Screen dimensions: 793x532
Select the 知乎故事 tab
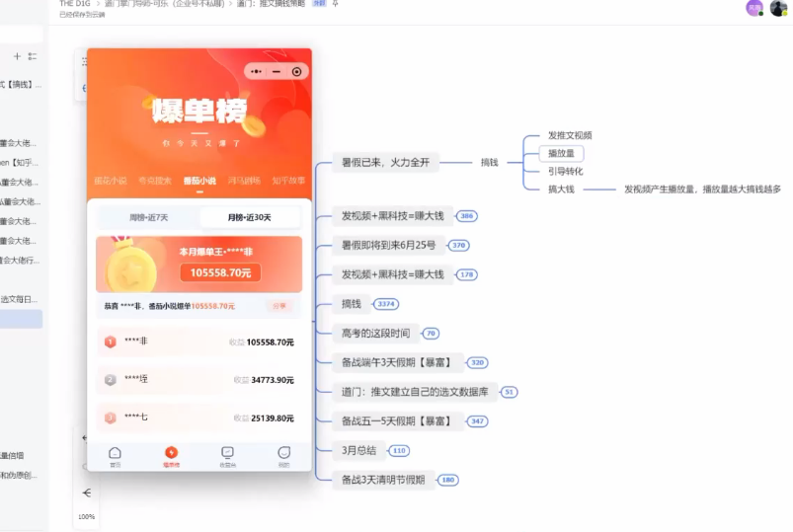[x=287, y=181]
